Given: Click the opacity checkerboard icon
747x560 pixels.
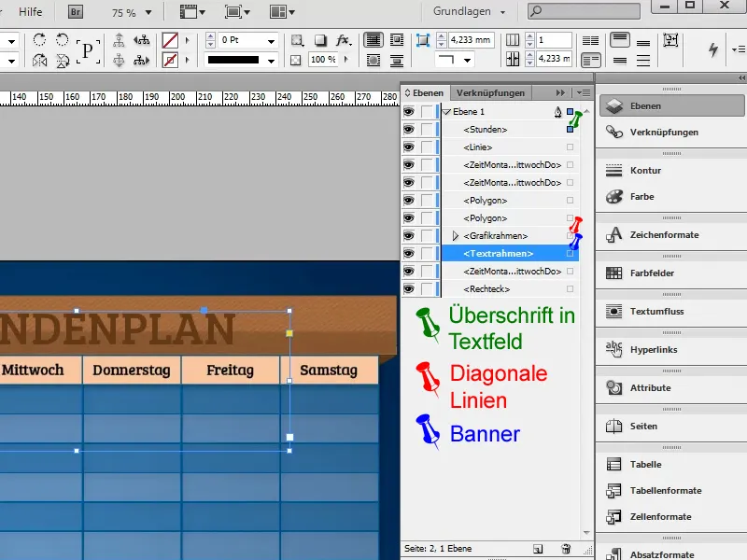Looking at the screenshot, I should pos(296,61).
